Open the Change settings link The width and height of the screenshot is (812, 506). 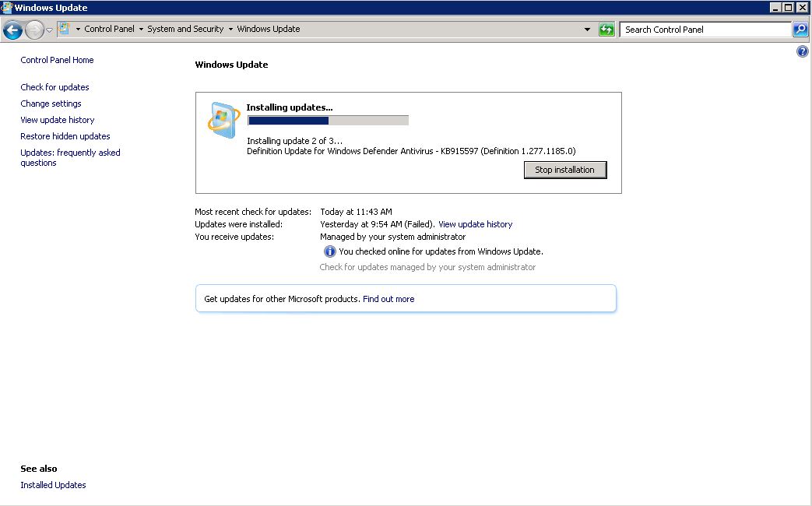(x=51, y=103)
